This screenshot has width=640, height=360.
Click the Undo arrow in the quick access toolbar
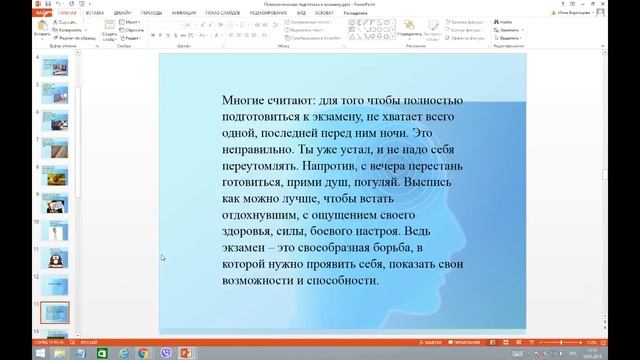(x=58, y=4)
